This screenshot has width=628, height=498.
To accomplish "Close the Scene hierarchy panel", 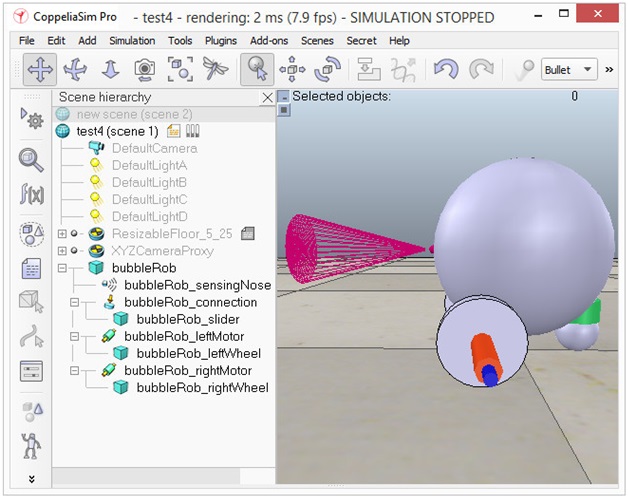I will 267,97.
